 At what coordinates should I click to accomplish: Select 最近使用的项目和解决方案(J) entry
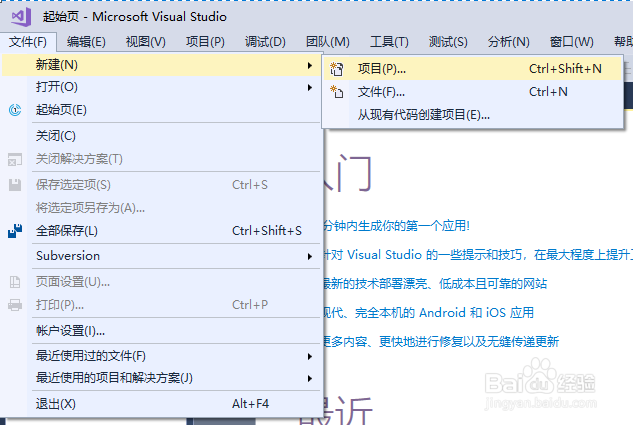coord(161,379)
